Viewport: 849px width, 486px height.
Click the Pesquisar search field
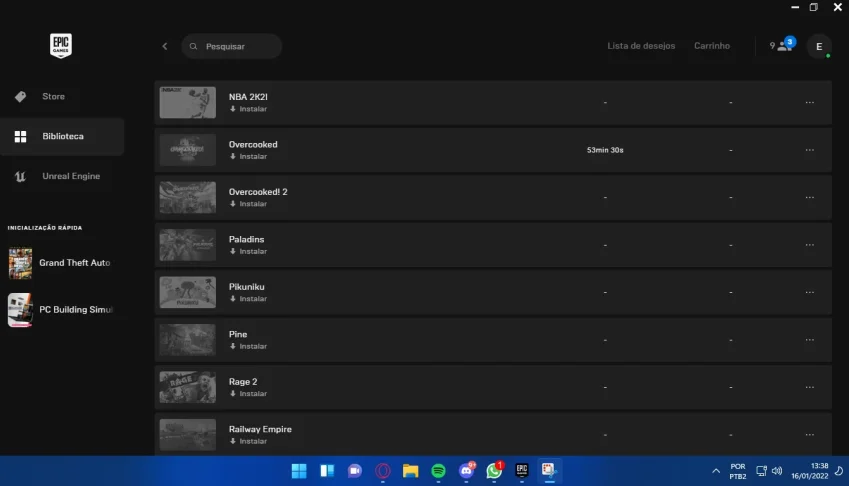pos(232,46)
